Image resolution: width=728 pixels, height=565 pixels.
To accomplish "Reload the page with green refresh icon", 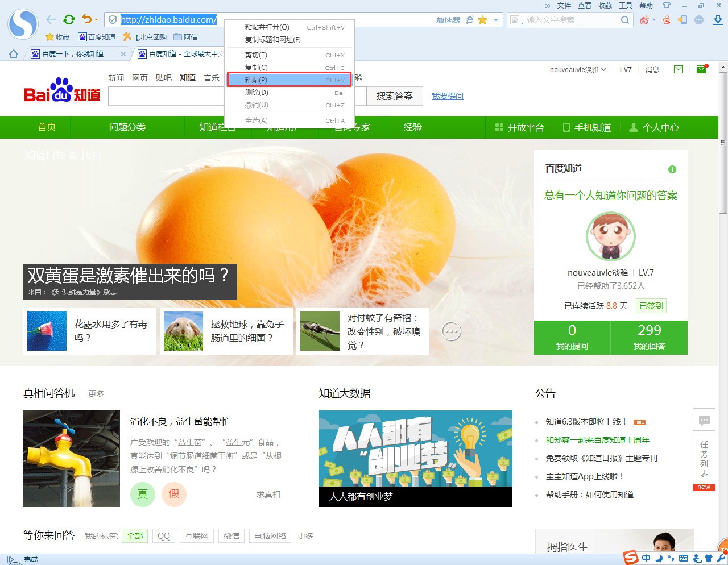I will 69,20.
